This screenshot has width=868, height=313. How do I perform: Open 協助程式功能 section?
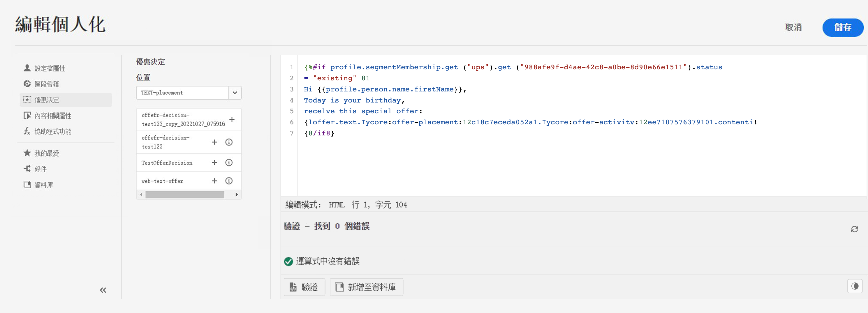pos(52,131)
